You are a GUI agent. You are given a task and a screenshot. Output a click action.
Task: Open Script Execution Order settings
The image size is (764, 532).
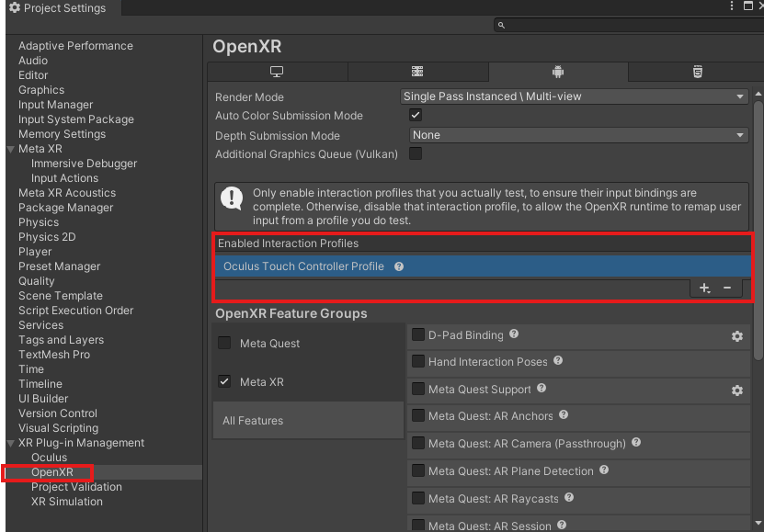click(x=76, y=311)
